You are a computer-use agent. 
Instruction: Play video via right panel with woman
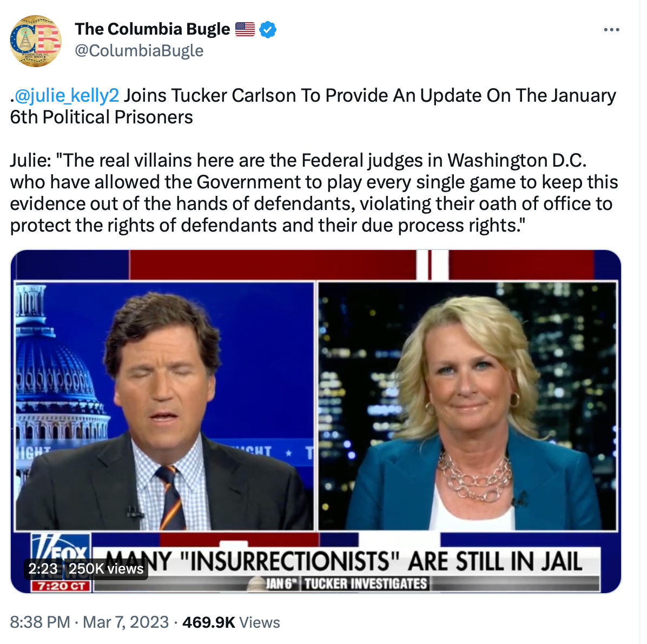tap(467, 406)
